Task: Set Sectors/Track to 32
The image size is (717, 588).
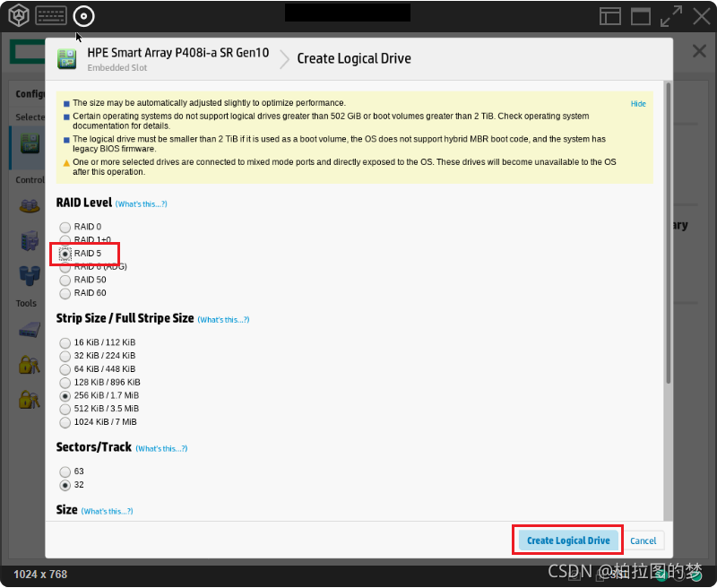Action: [x=65, y=485]
